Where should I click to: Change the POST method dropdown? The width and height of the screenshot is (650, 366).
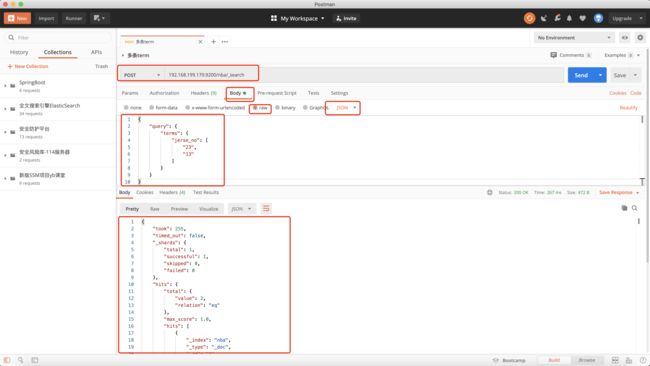click(x=141, y=75)
